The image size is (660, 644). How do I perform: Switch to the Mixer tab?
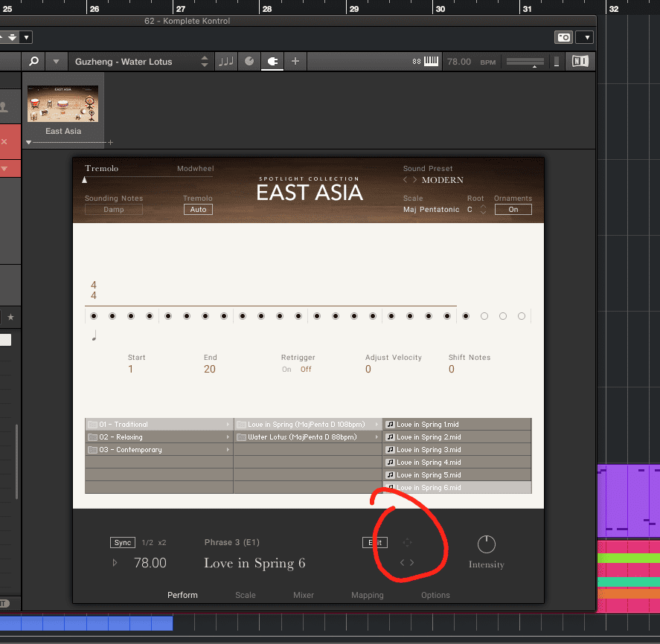(304, 595)
